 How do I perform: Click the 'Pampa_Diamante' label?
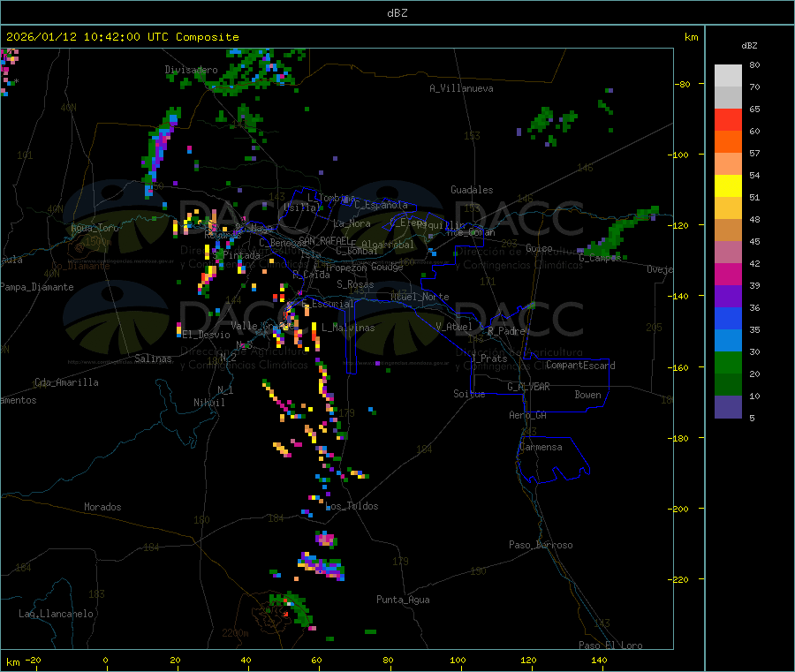tap(36, 287)
